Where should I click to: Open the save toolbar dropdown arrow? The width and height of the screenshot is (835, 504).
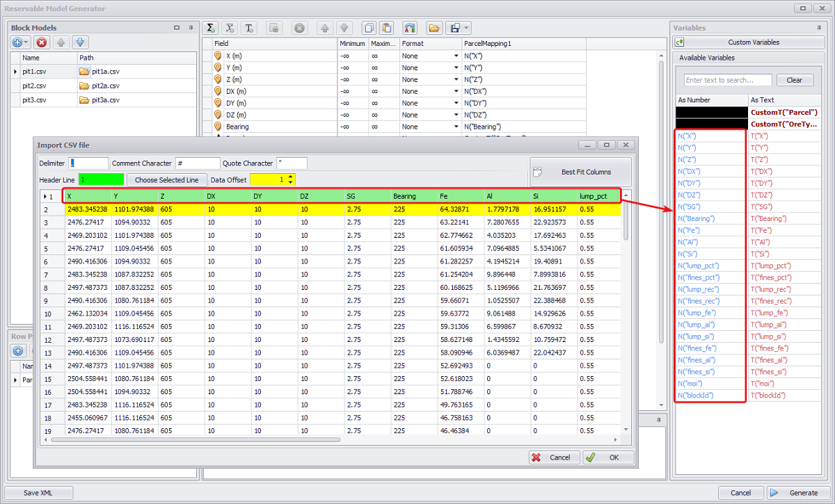pyautogui.click(x=466, y=29)
